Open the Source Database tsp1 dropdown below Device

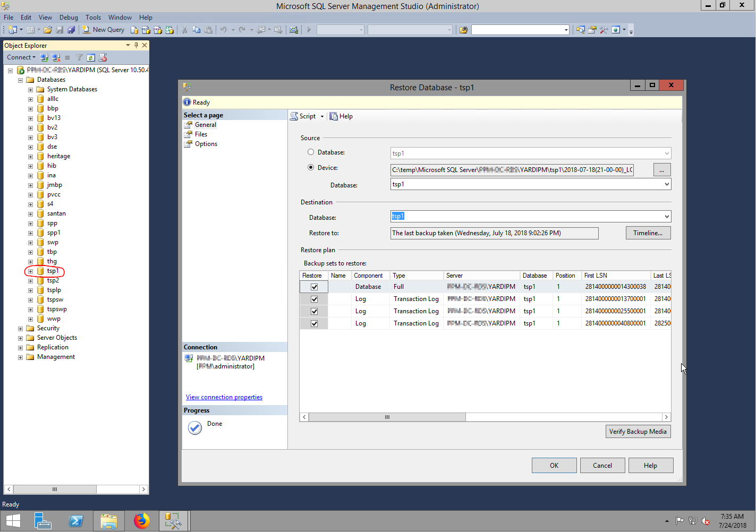pyautogui.click(x=667, y=184)
